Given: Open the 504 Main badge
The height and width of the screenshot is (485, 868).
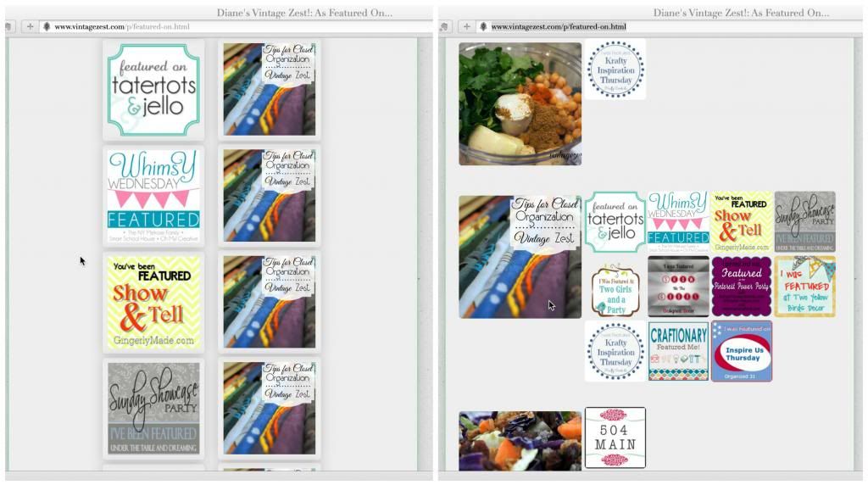Looking at the screenshot, I should pyautogui.click(x=615, y=438).
